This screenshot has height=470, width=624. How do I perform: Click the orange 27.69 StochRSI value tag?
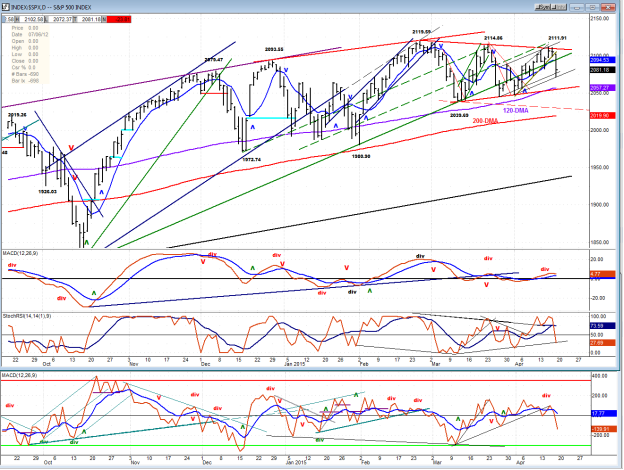coord(602,342)
